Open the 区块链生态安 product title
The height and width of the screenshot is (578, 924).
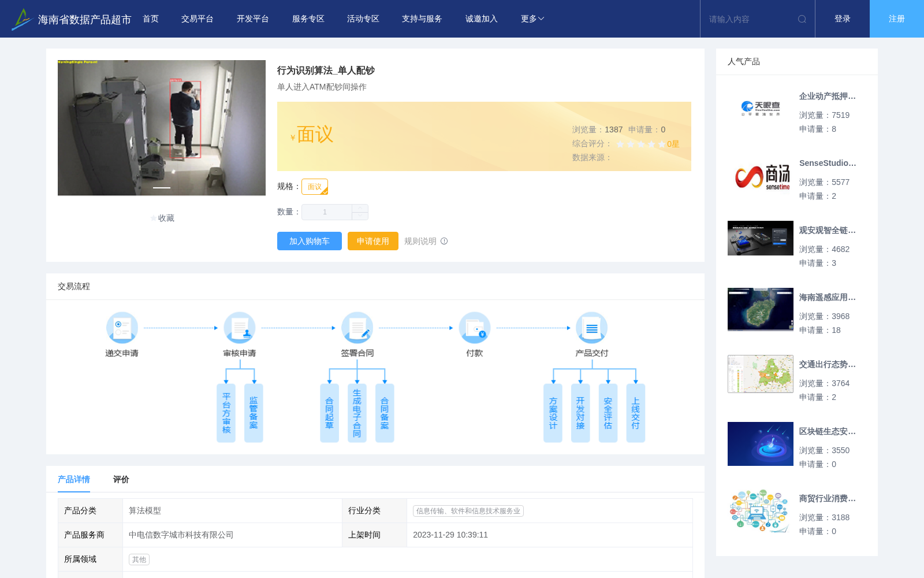click(x=828, y=431)
